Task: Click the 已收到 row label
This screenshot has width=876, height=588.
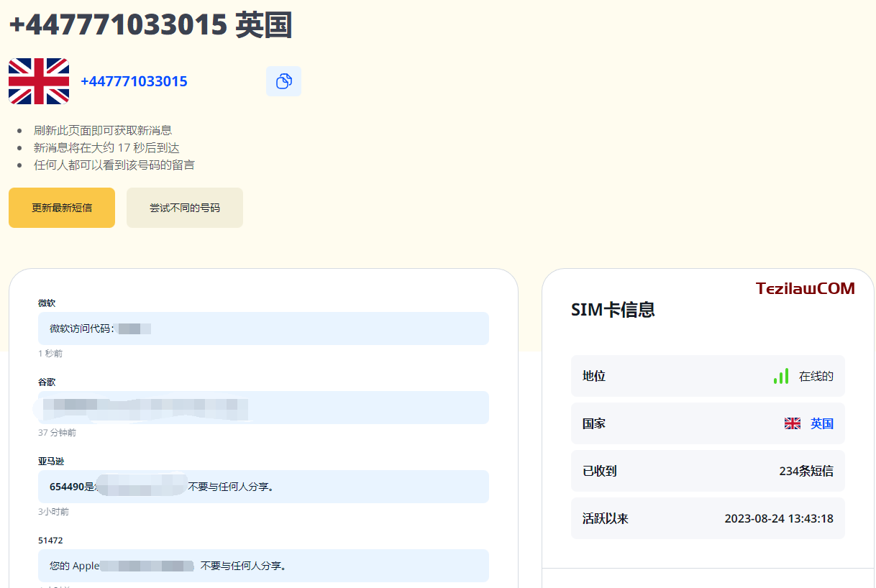Action: tap(600, 471)
